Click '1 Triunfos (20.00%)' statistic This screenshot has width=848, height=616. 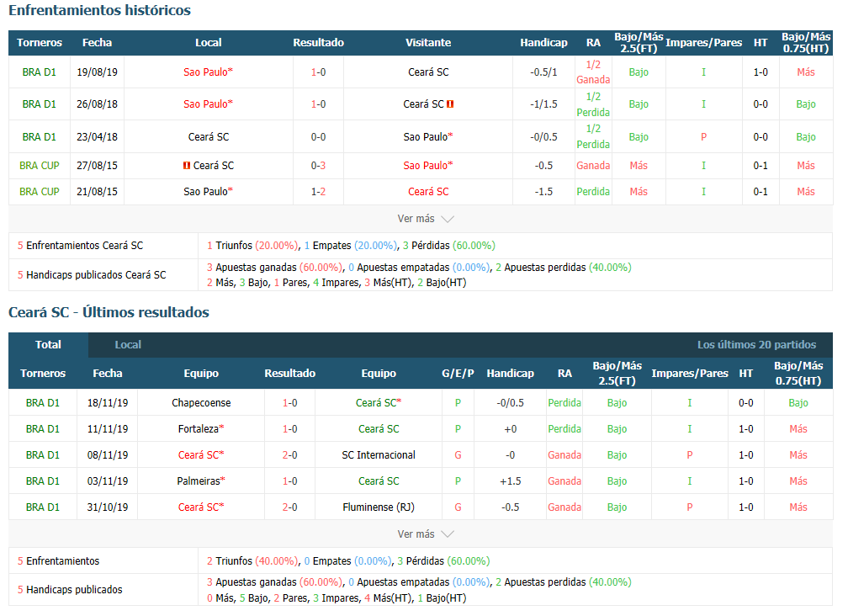pyautogui.click(x=252, y=246)
